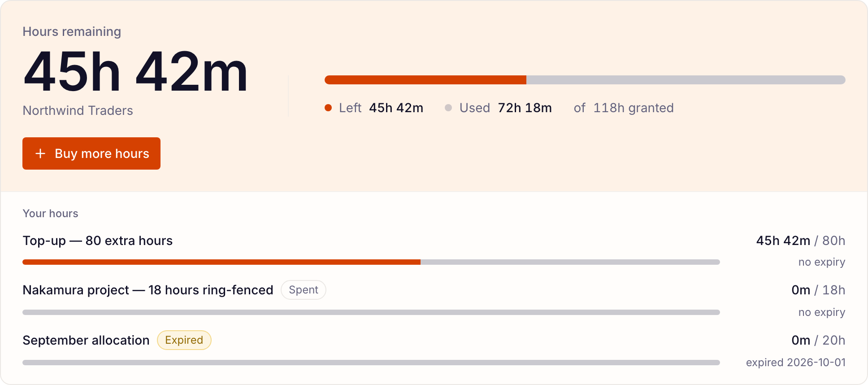Screen dimensions: 868x385
Task: Click the plus icon on Buy more hours
Action: [40, 153]
